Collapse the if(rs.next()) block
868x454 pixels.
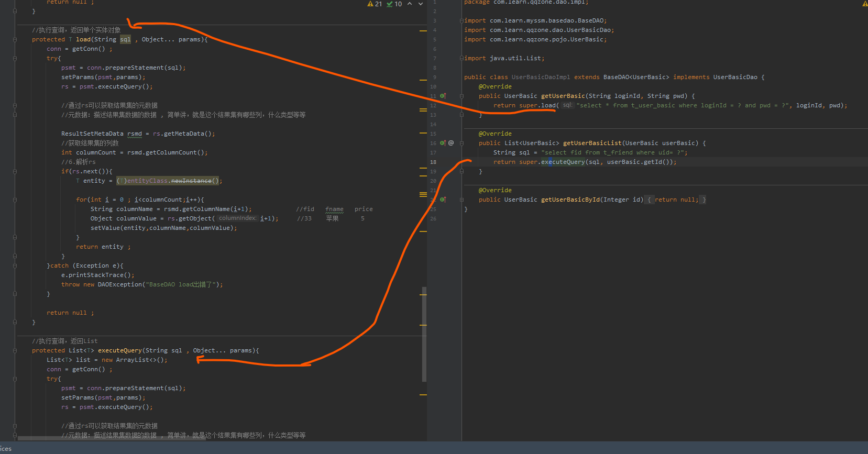(x=15, y=171)
